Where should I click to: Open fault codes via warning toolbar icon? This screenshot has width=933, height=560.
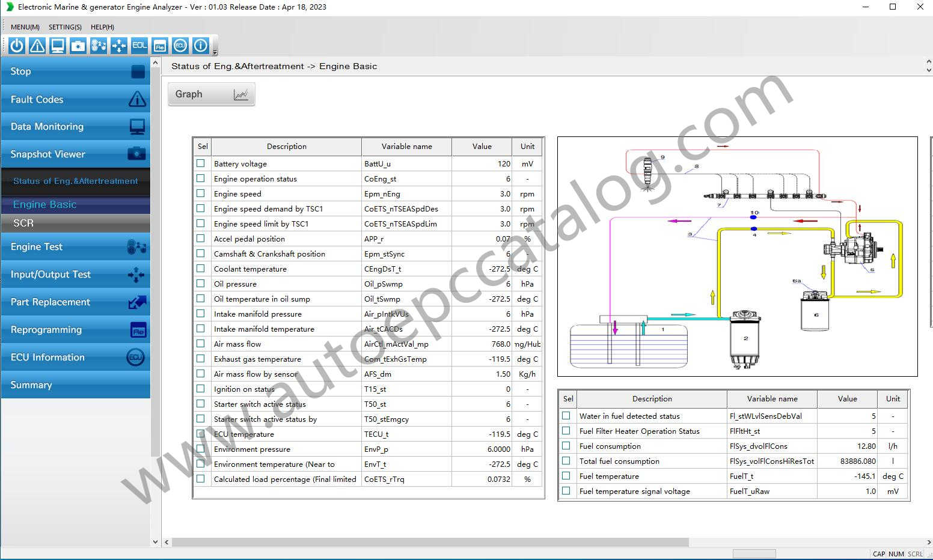coord(37,46)
